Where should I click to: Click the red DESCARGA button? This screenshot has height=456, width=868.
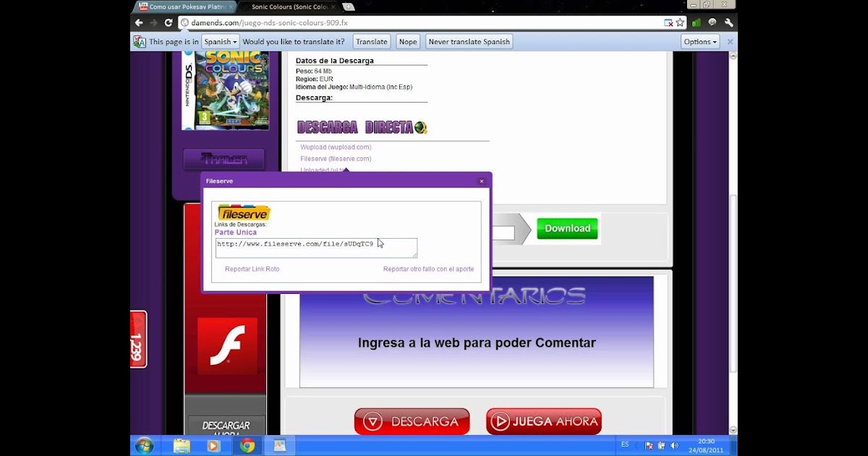point(412,421)
